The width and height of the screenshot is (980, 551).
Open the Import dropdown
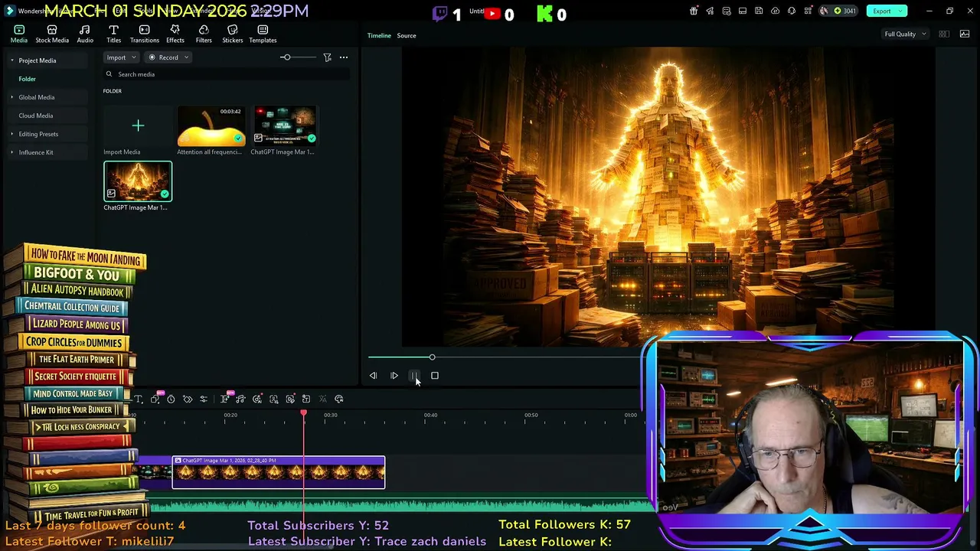click(122, 57)
